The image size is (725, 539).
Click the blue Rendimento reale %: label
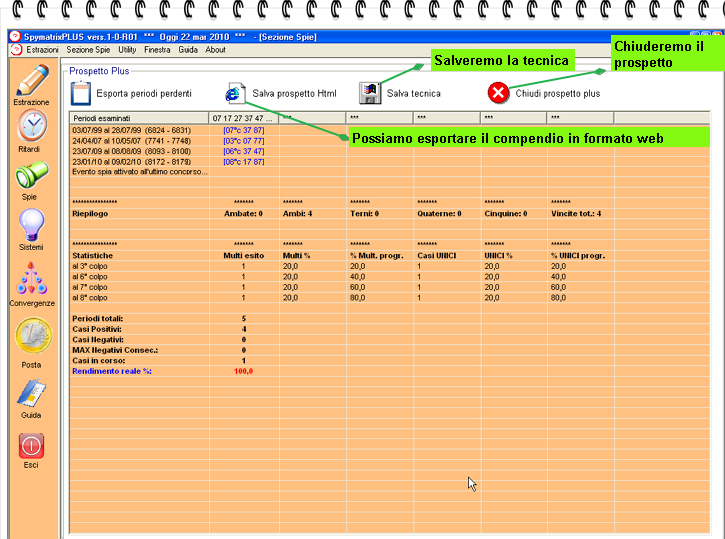[x=112, y=371]
